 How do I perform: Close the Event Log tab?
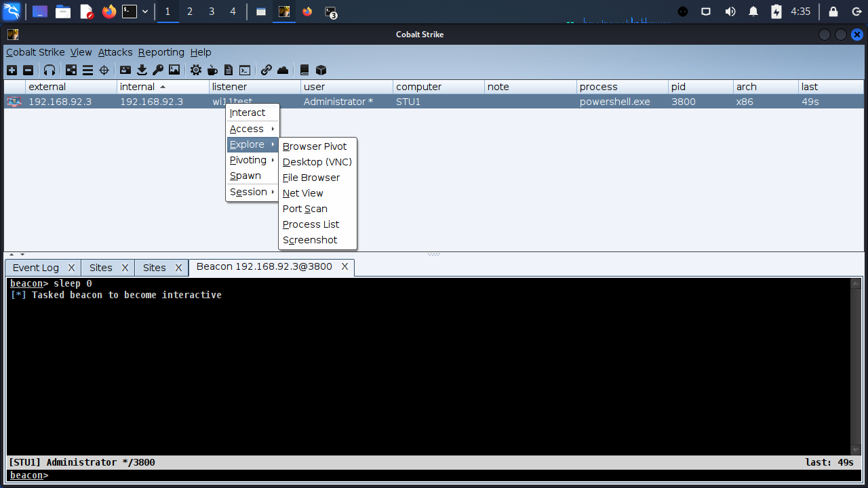71,268
